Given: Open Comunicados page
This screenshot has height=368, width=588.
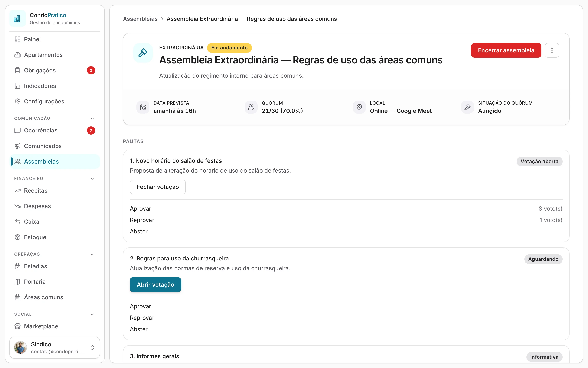Looking at the screenshot, I should 55,146.
